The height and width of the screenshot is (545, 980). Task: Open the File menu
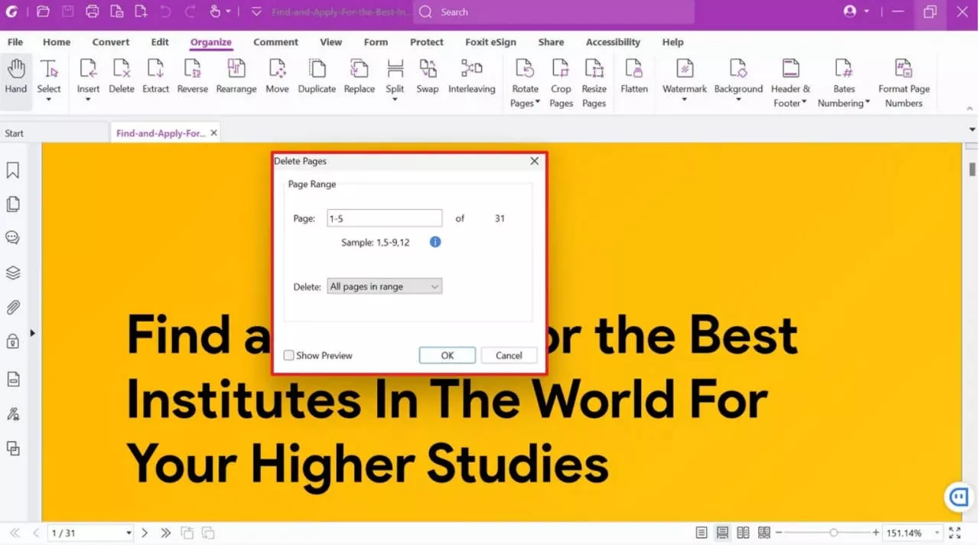point(15,42)
